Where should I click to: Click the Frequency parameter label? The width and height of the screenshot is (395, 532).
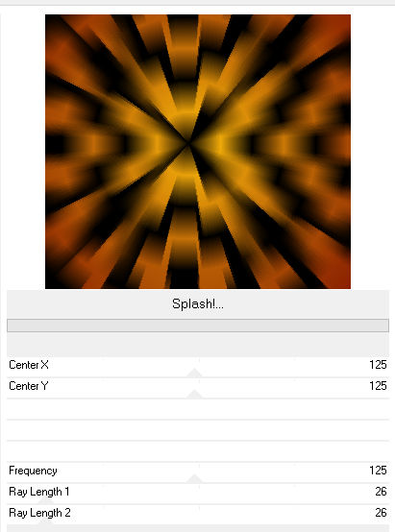pyautogui.click(x=33, y=471)
